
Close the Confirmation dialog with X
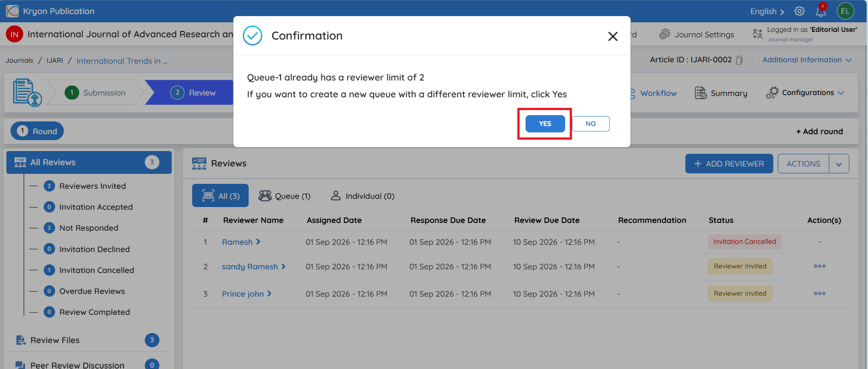[613, 36]
